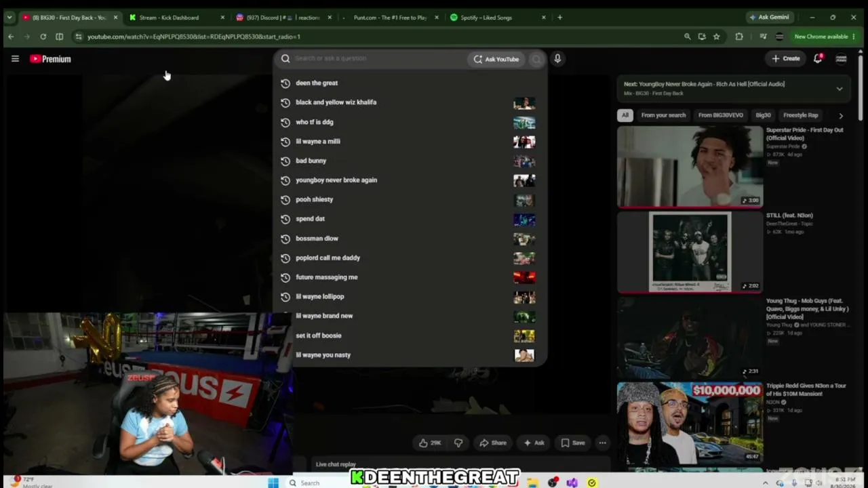This screenshot has width=868, height=488.
Task: Open Trippie Redd $10M Mansion tour thumbnail
Action: (690, 423)
